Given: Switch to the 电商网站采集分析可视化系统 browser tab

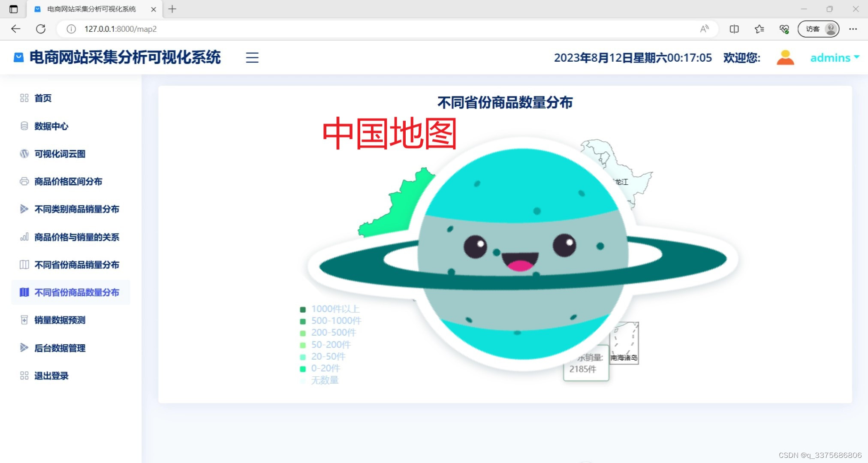Looking at the screenshot, I should pyautogui.click(x=91, y=9).
